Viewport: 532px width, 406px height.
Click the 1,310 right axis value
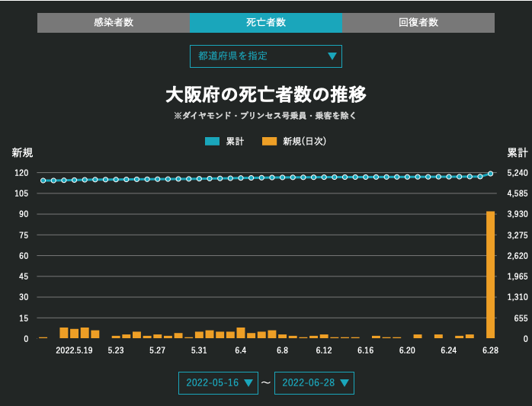click(x=518, y=298)
